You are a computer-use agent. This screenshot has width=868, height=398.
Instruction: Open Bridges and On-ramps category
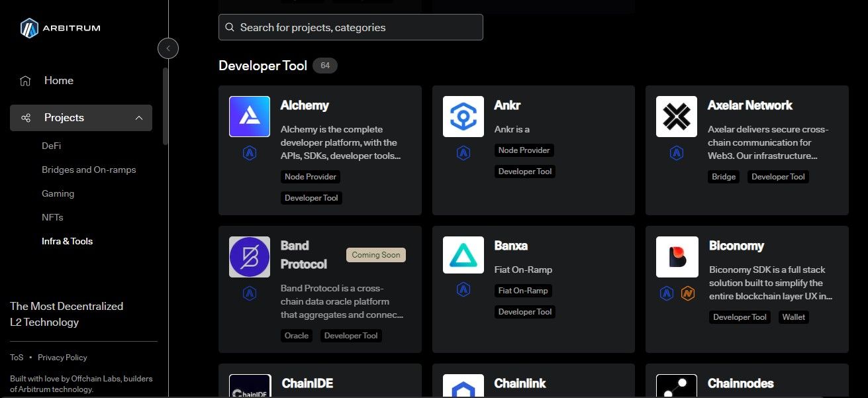89,170
